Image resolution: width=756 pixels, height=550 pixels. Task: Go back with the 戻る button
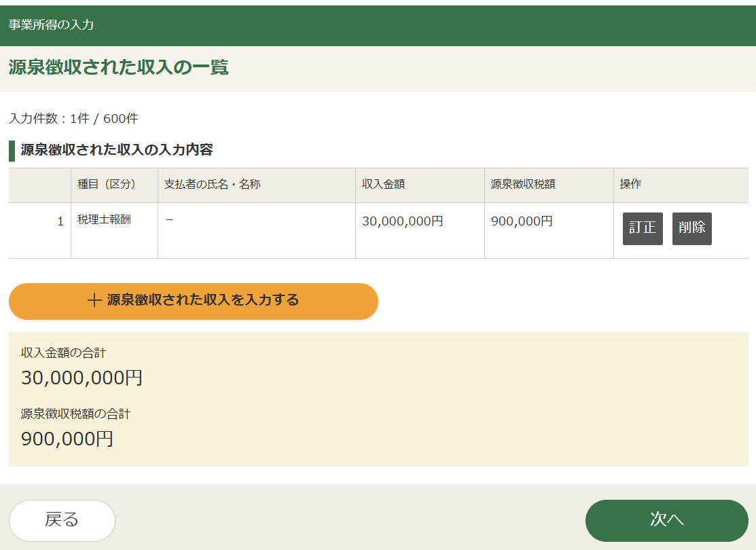point(62,520)
